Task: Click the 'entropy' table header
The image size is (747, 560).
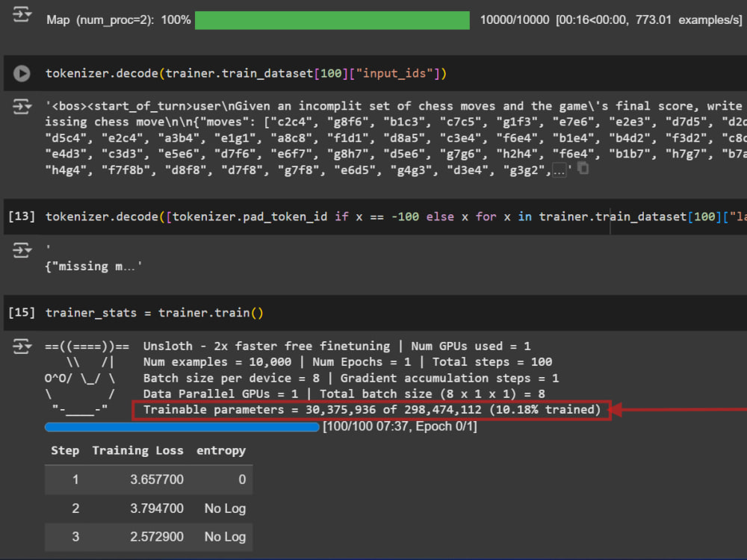Action: pos(221,451)
